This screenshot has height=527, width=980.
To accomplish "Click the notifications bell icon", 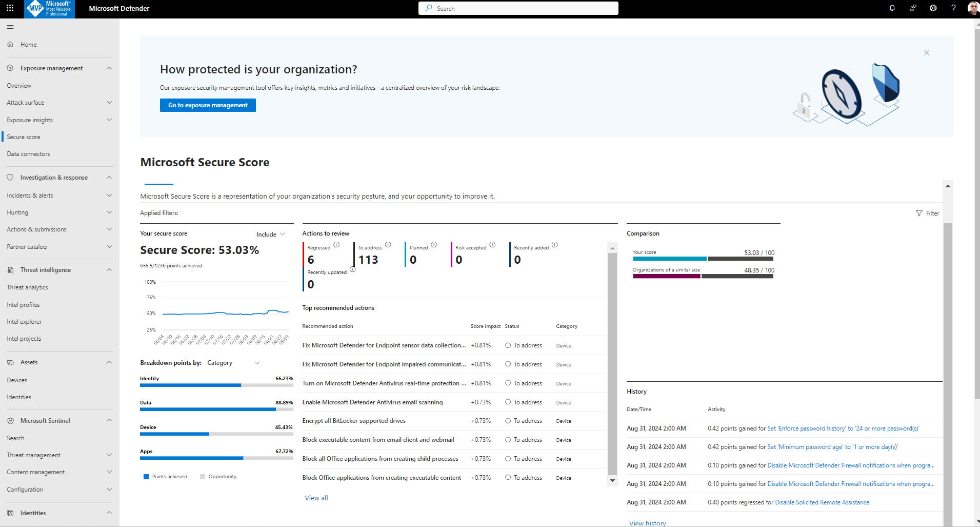I will coord(892,8).
